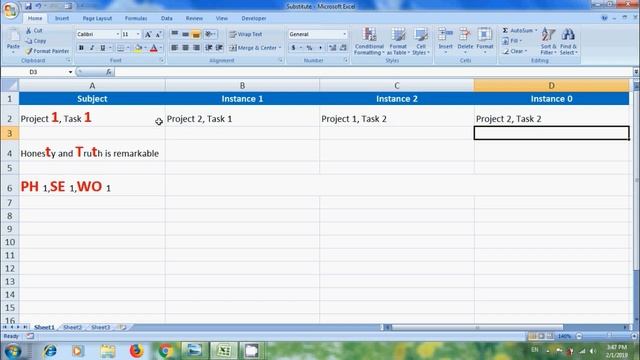Open Conditional Formatting menu
The height and width of the screenshot is (360, 640).
tap(369, 41)
